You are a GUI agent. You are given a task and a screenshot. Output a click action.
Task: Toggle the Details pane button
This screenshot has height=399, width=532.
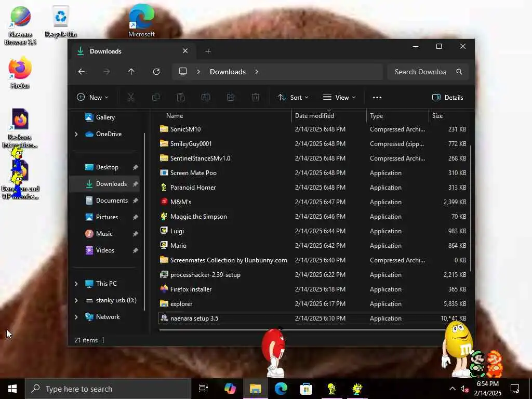(x=447, y=97)
